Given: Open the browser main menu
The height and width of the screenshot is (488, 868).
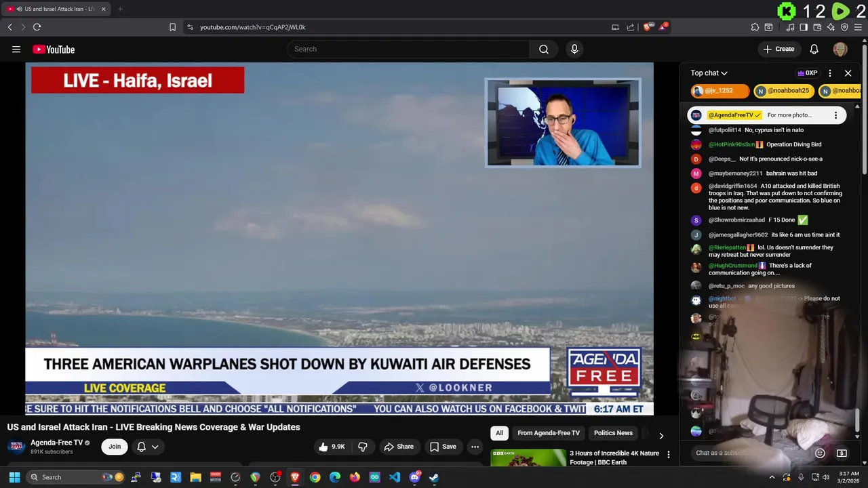Looking at the screenshot, I should (x=858, y=27).
